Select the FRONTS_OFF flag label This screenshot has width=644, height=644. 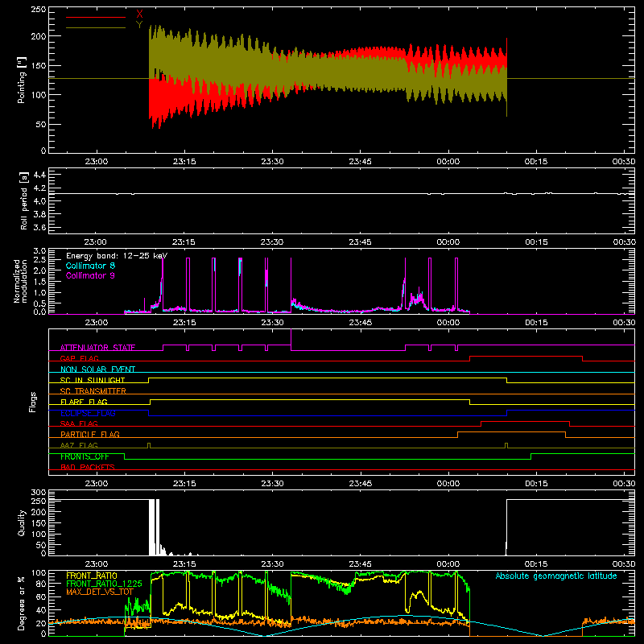[85, 456]
